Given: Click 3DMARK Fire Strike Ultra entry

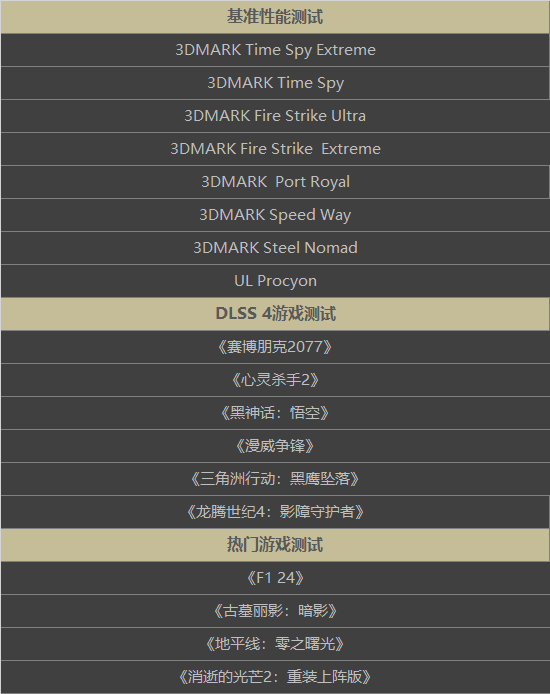Looking at the screenshot, I should (x=275, y=116).
